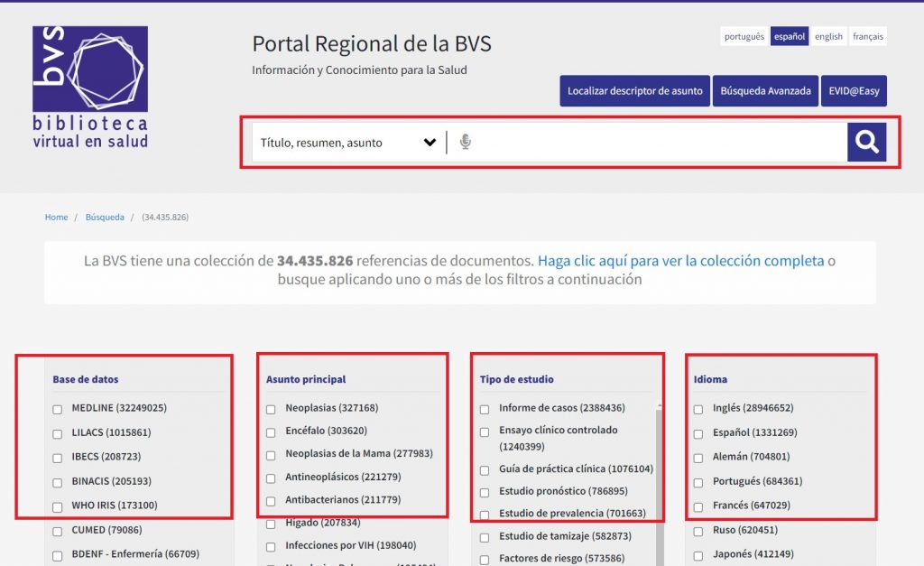Viewport: 924px width, 566px height.
Task: Check Ensayo clínico controlado filter
Action: click(x=485, y=432)
